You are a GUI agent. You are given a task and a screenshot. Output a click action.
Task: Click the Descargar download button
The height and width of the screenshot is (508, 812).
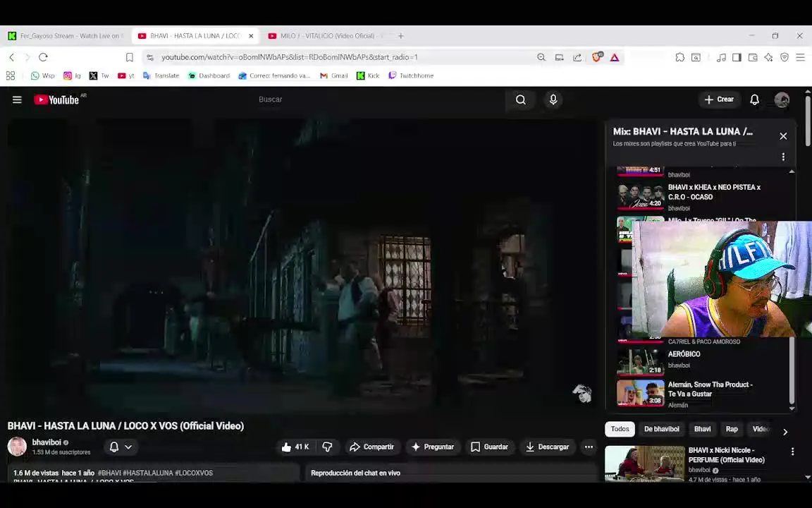(x=548, y=447)
